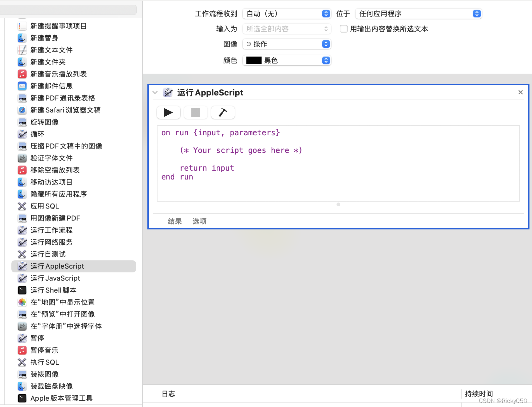The width and height of the screenshot is (532, 407).
Task: Click the Music icon beside 暂停音乐
Action: click(22, 350)
